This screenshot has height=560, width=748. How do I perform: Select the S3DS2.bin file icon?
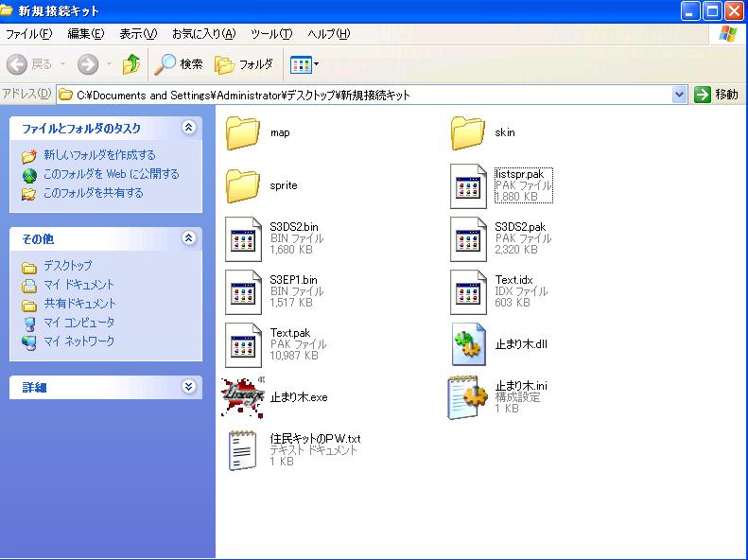pos(243,239)
